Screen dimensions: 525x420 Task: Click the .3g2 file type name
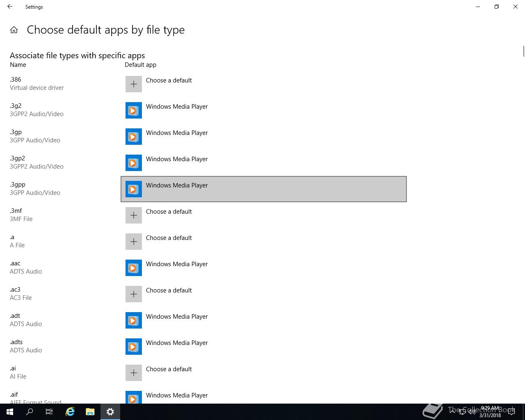[16, 106]
